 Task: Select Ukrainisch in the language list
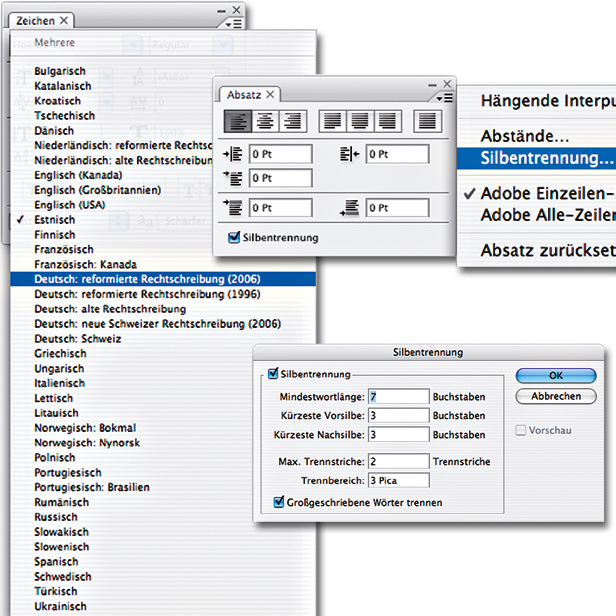tap(163, 606)
